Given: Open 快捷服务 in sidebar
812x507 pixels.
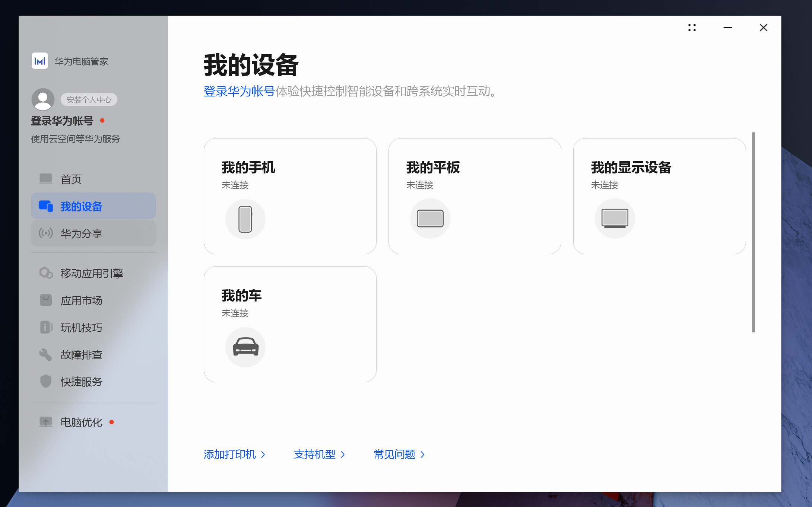Looking at the screenshot, I should point(93,382).
